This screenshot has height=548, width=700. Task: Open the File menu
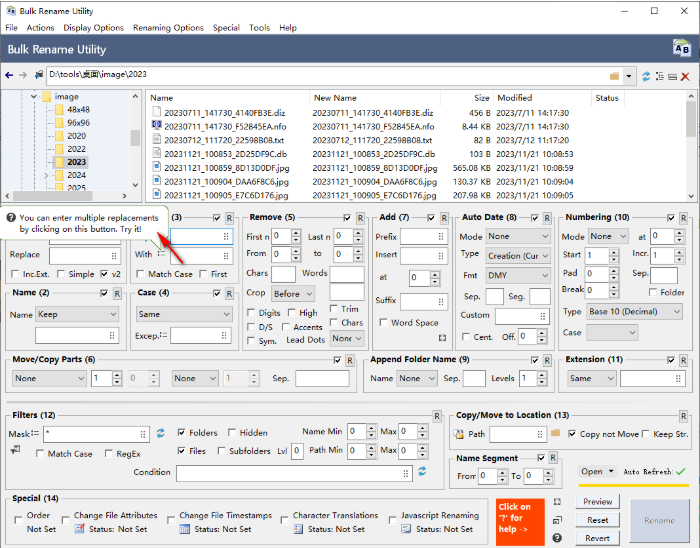click(x=12, y=28)
